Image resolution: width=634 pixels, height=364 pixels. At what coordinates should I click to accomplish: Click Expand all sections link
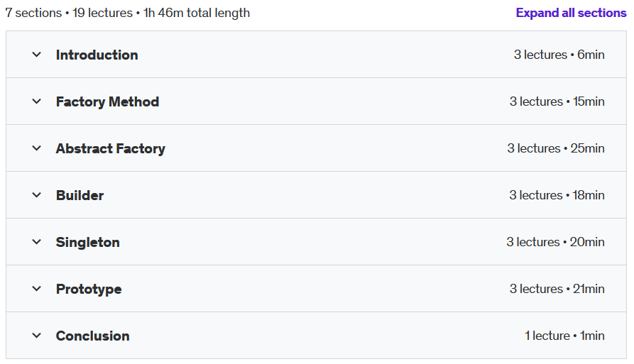point(571,13)
